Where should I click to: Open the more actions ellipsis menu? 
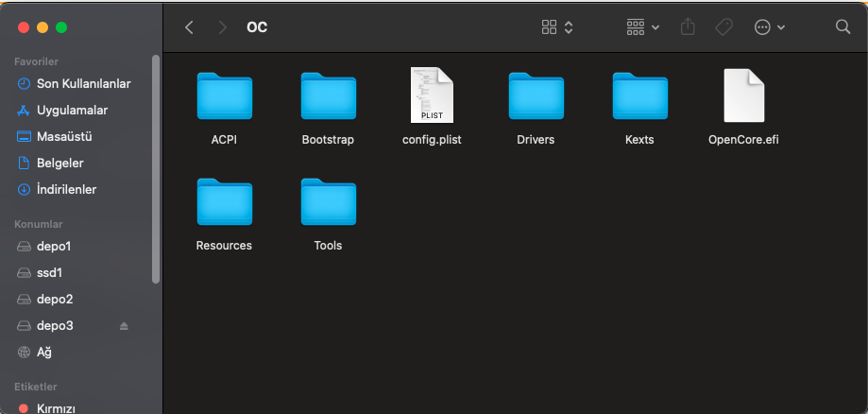click(x=770, y=27)
